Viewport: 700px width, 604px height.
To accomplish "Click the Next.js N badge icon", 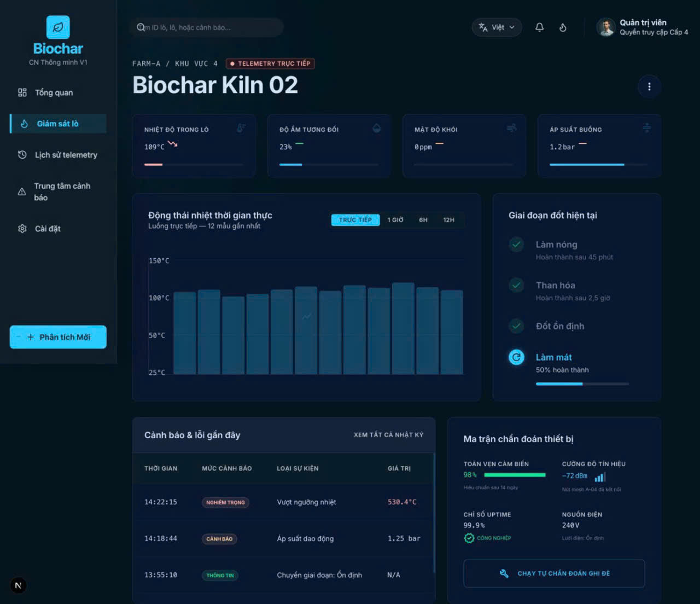I will point(18,585).
